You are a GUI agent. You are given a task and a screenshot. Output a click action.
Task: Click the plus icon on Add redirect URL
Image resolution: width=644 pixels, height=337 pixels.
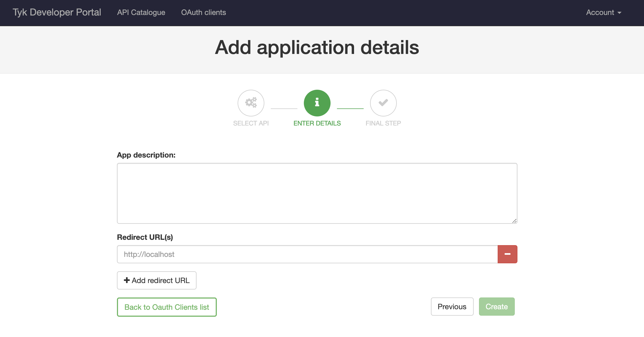coord(127,280)
